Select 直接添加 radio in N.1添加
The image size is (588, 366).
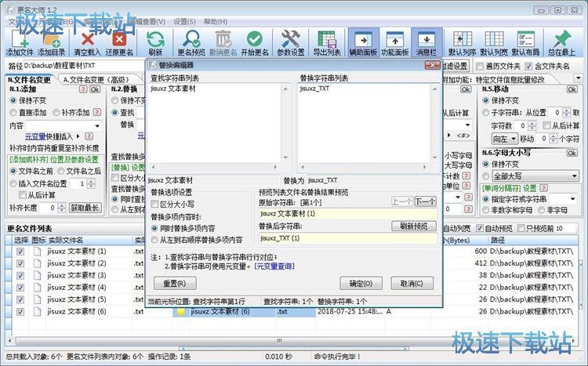pyautogui.click(x=13, y=113)
